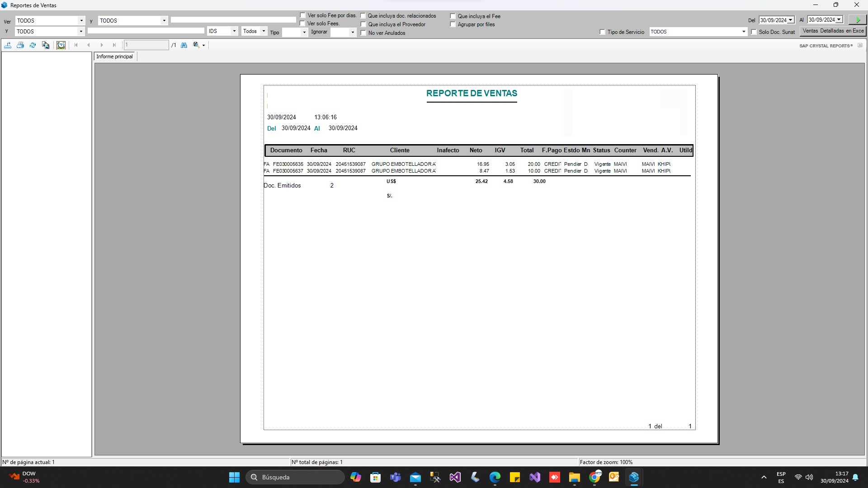868x488 pixels.
Task: Enable the Agrupar por files checkbox
Action: click(453, 24)
